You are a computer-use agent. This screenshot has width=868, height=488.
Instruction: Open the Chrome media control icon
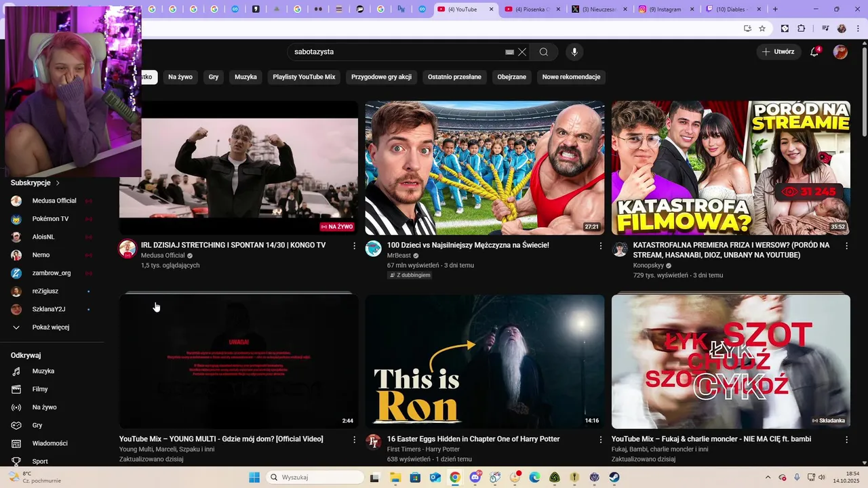[825, 28]
